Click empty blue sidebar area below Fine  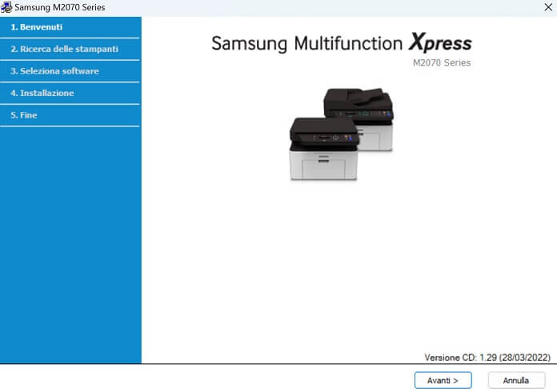(70, 240)
